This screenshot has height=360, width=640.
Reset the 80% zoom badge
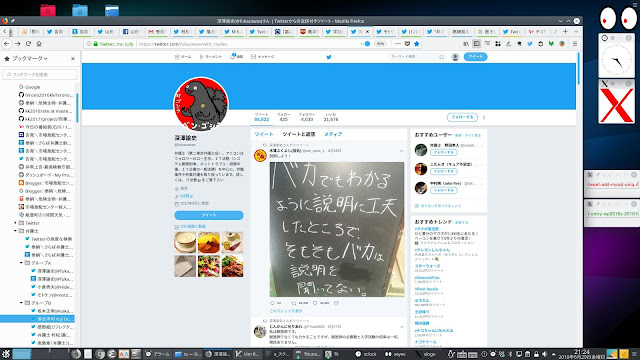380,44
